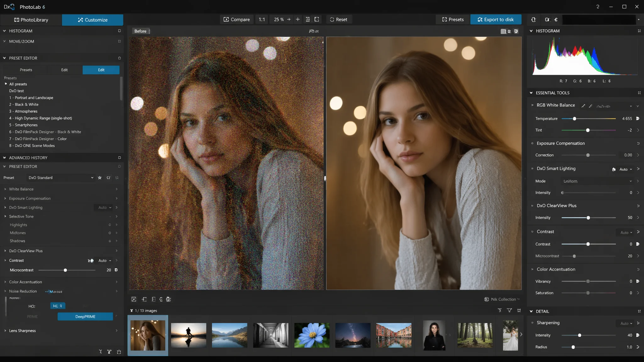Select the DeepPRIME noise reduction option
Screen dimensions: 644x362
click(x=85, y=316)
